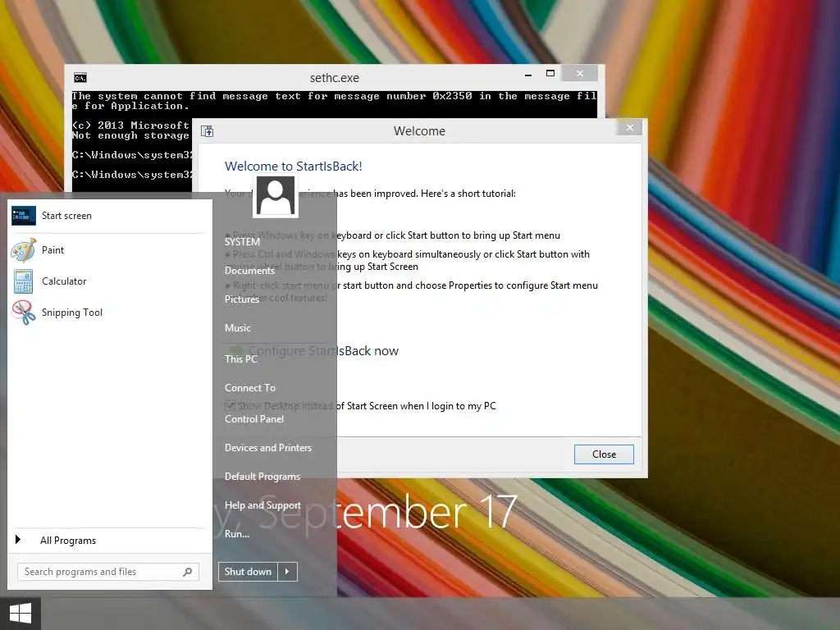Open Devices and Printers
The width and height of the screenshot is (840, 630).
tap(268, 447)
